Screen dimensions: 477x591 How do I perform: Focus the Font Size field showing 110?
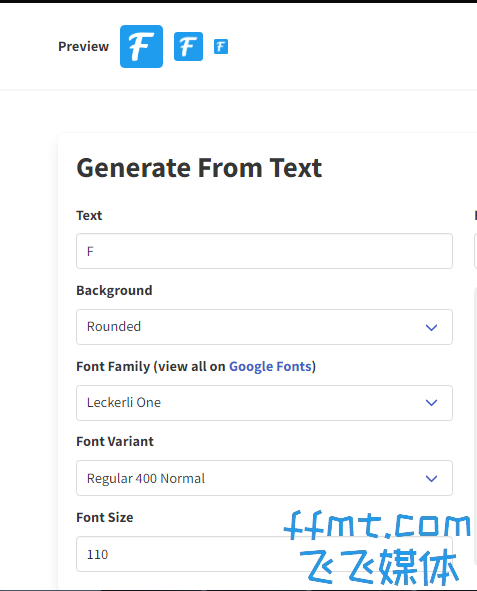point(264,554)
